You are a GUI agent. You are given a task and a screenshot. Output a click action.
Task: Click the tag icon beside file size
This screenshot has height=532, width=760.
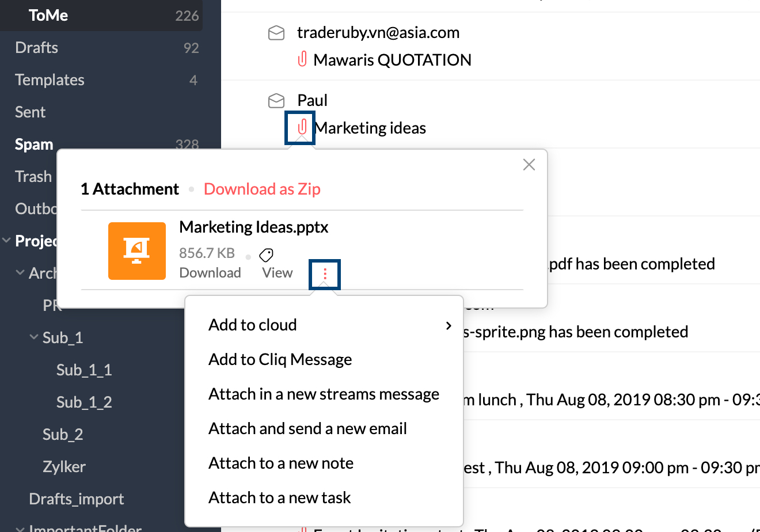[x=266, y=254]
